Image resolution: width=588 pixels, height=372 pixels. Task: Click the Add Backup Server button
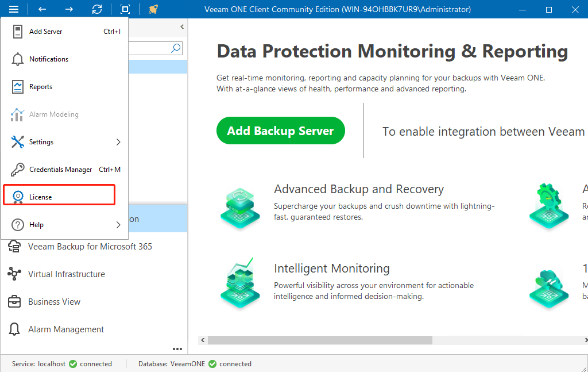coord(280,131)
